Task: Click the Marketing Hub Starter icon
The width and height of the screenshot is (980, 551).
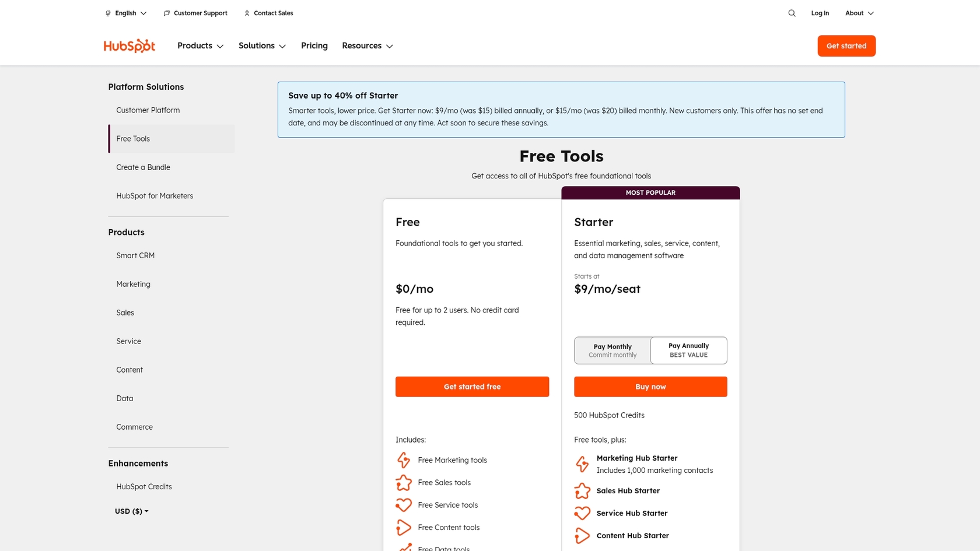Action: pyautogui.click(x=582, y=464)
